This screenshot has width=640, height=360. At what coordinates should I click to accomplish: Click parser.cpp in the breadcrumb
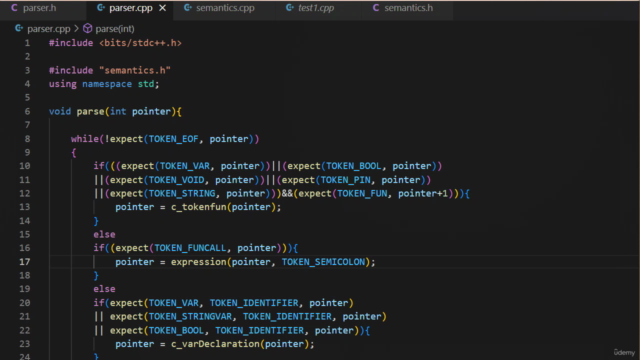tap(49, 29)
